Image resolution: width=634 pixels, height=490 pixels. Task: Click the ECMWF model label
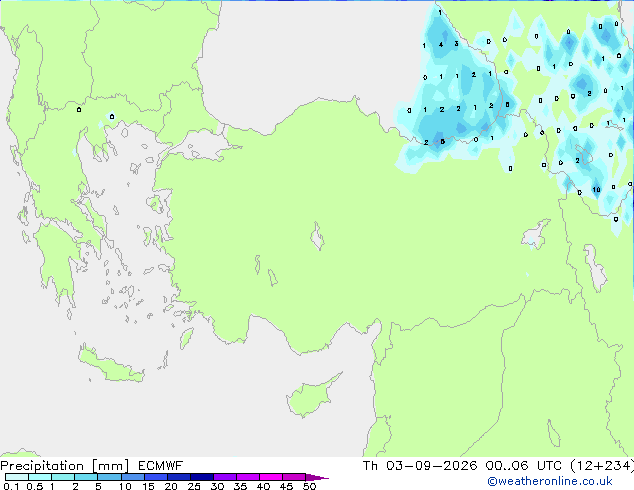coord(161,466)
